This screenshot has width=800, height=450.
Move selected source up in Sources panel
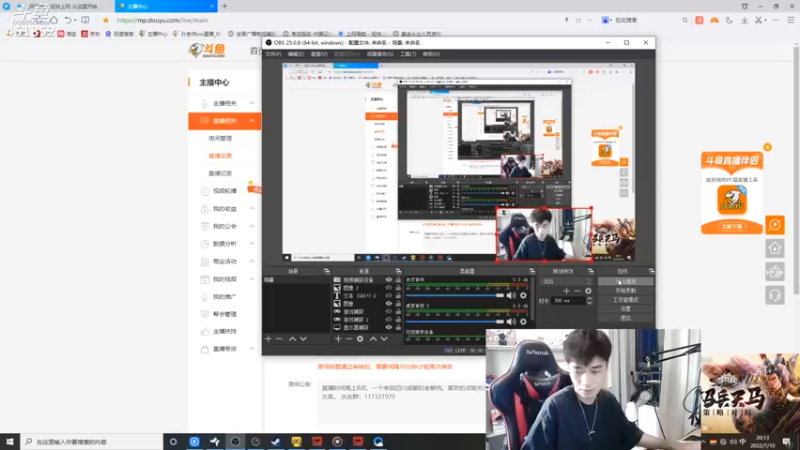click(373, 339)
